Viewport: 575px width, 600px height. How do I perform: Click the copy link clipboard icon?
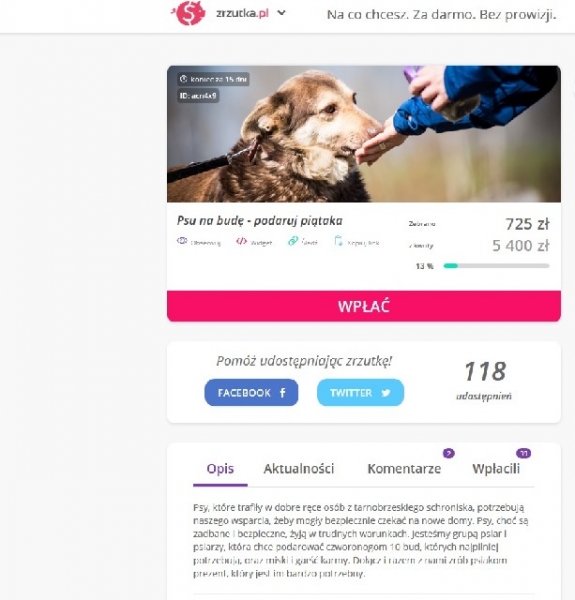coord(338,241)
